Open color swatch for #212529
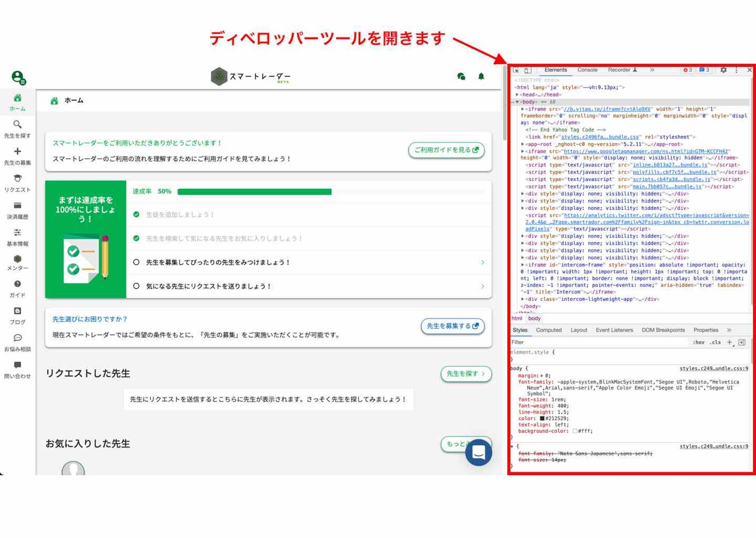This screenshot has width=756, height=538. (x=542, y=418)
